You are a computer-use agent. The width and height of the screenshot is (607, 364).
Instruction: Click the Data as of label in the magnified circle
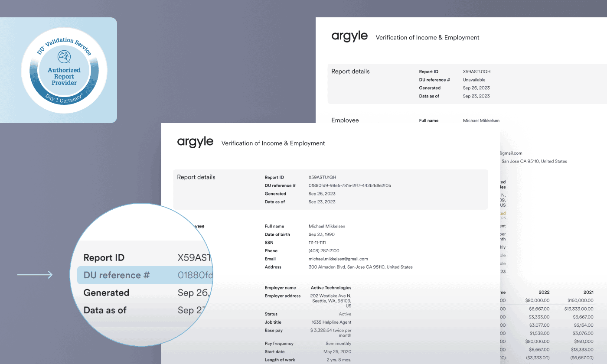pyautogui.click(x=105, y=310)
